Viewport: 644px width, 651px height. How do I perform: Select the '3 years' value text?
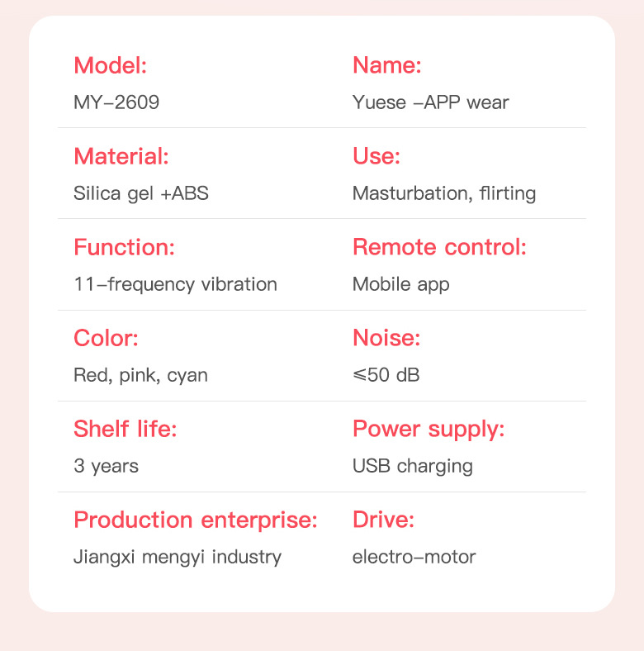pyautogui.click(x=106, y=466)
